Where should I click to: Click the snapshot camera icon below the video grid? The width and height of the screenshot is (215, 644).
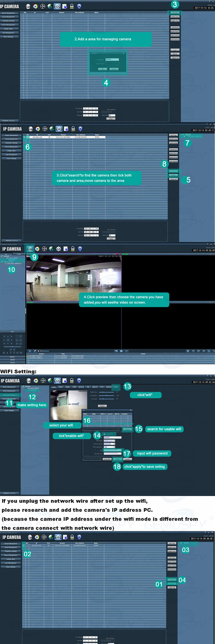(121, 351)
